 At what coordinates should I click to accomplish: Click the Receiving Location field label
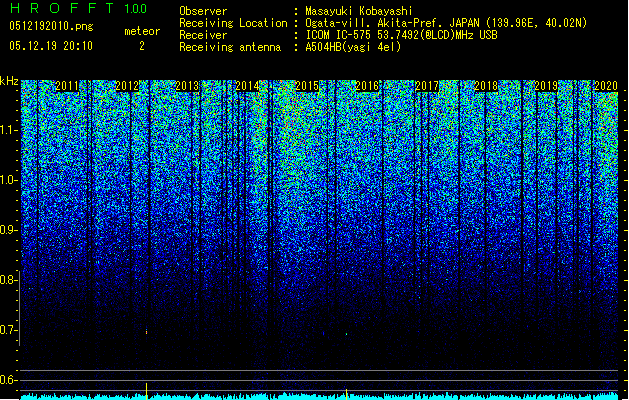[x=233, y=23]
